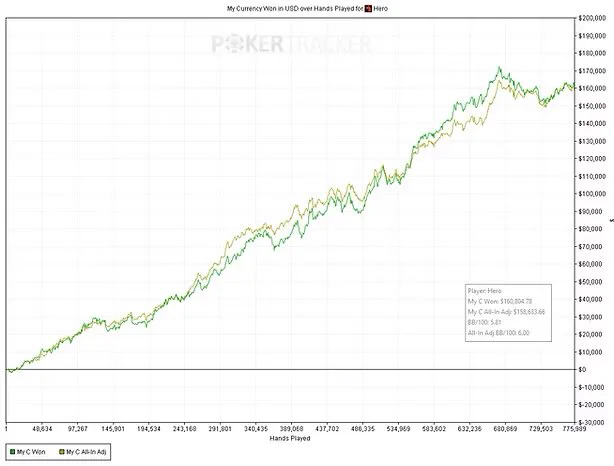Image resolution: width=614 pixels, height=466 pixels.
Task: Click the 243,168 hands x-axis label
Action: (184, 429)
